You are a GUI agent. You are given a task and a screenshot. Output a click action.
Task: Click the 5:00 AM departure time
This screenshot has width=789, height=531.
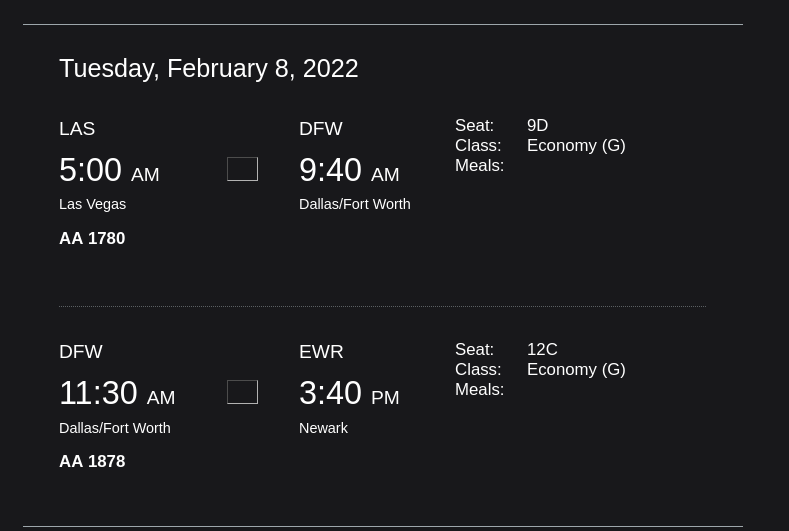pos(109,171)
